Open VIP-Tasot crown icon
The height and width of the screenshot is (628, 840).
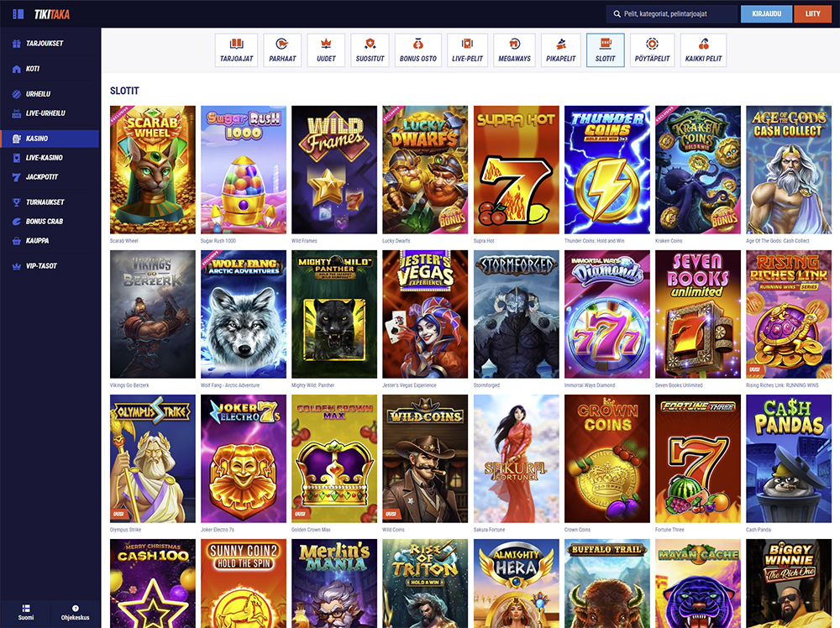coord(17,266)
